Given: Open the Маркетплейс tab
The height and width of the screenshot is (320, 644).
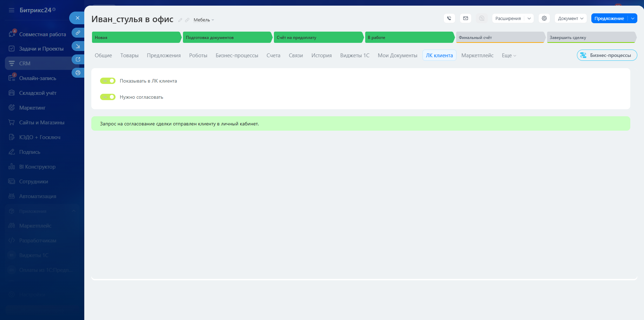Looking at the screenshot, I should [x=477, y=55].
